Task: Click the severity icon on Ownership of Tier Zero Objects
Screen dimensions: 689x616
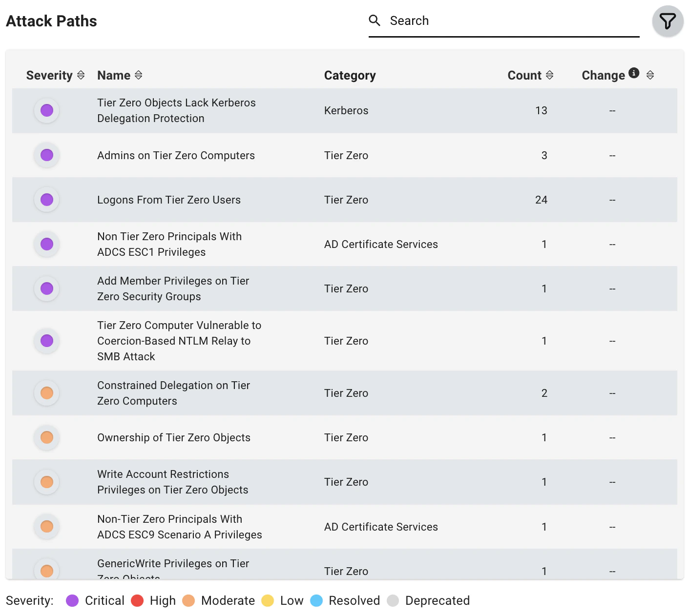Action: pos(46,437)
